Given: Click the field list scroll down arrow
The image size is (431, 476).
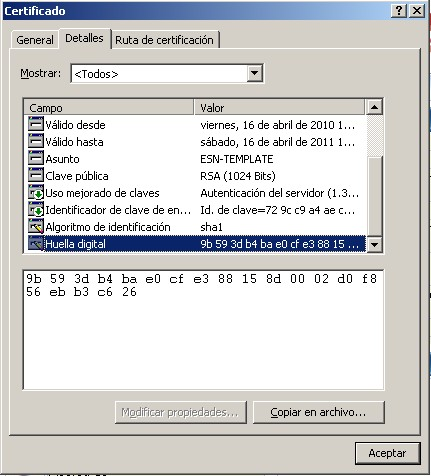Looking at the screenshot, I should [374, 245].
